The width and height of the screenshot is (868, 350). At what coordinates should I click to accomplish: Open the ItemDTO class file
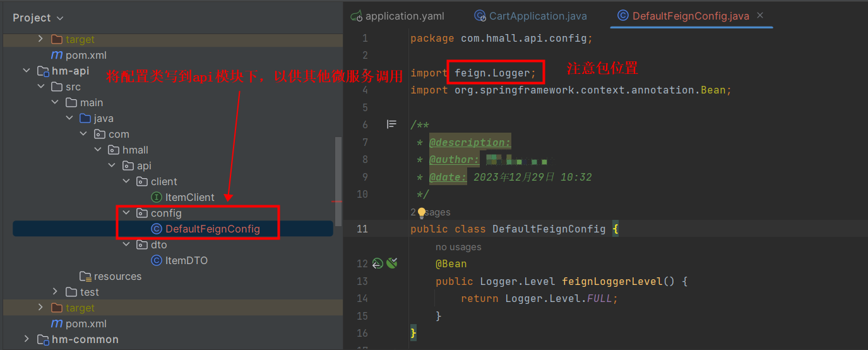pos(186,260)
